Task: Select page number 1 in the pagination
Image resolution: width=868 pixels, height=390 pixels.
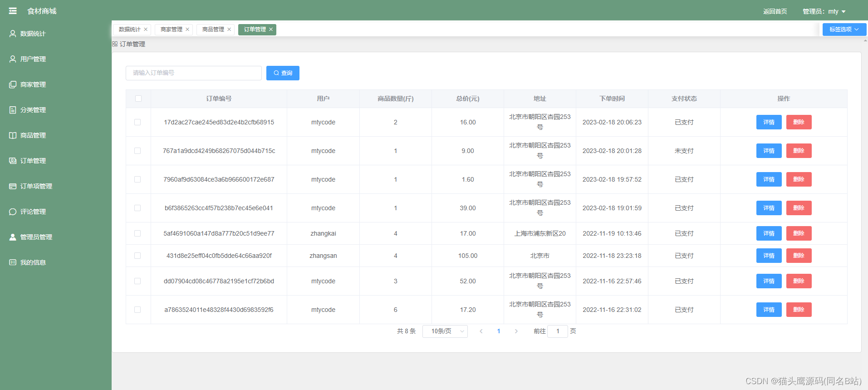Action: (499, 331)
